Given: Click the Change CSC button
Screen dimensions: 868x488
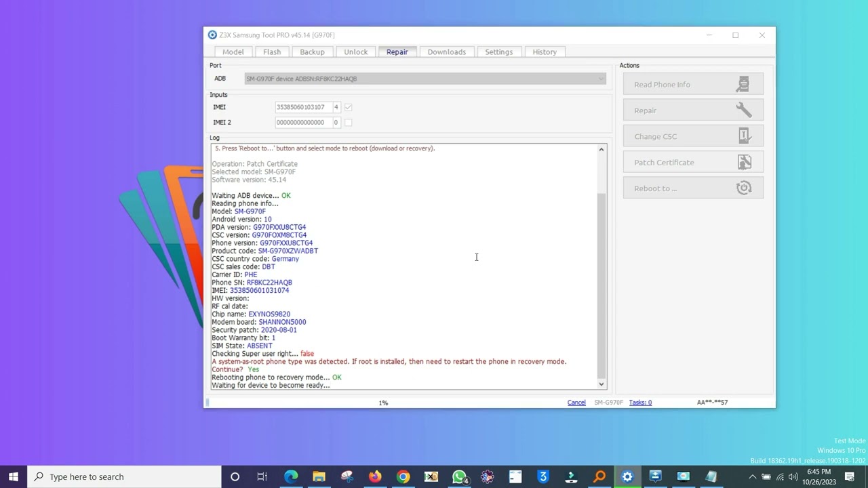Looking at the screenshot, I should click(693, 136).
